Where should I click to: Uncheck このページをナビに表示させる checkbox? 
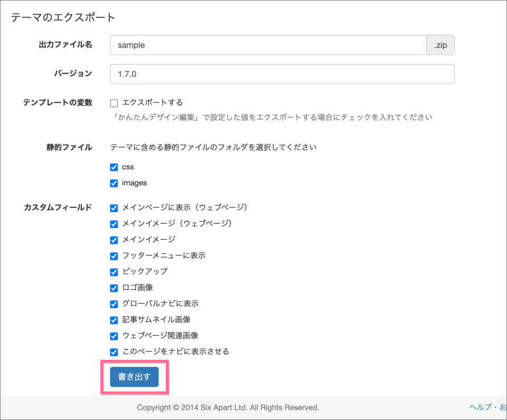(x=114, y=352)
